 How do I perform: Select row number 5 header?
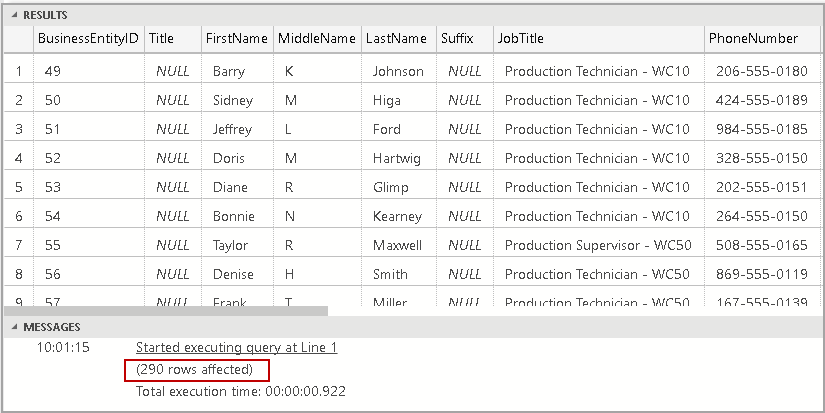[18, 188]
